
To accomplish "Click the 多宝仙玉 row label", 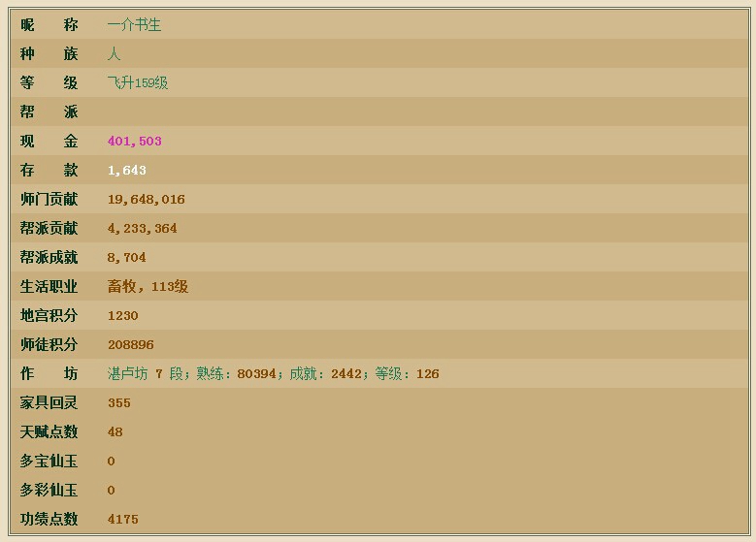I will [x=49, y=462].
